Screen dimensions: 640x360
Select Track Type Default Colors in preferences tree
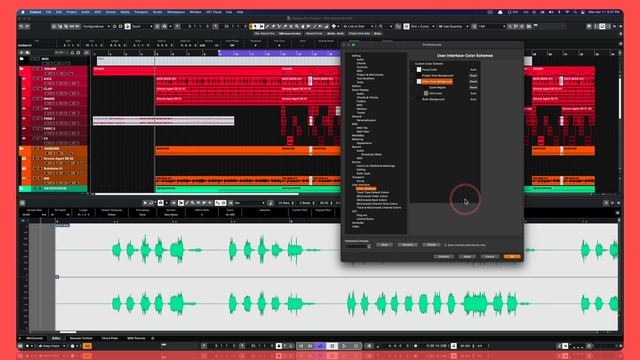coord(373,193)
